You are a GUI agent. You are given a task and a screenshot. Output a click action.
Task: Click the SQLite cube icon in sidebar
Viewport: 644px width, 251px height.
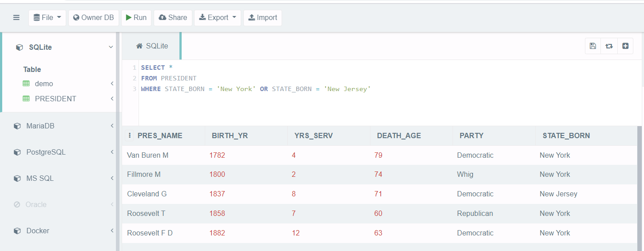click(x=19, y=48)
